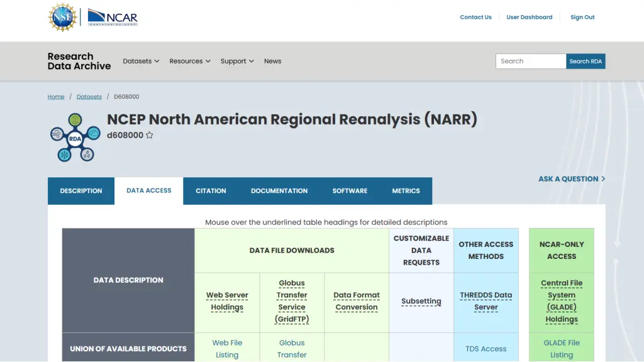Viewport: 644px width, 362px height.
Task: Click the Web Server Holdings heading
Action: (227, 301)
